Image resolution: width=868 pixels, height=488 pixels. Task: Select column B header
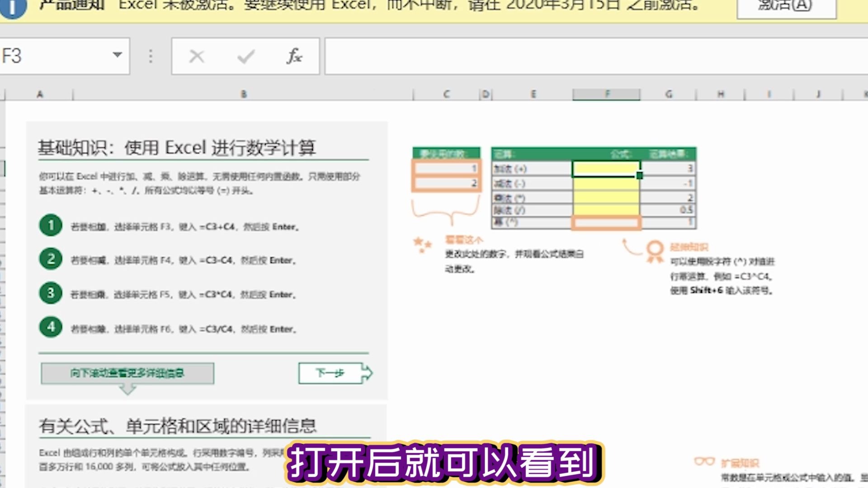tap(243, 94)
